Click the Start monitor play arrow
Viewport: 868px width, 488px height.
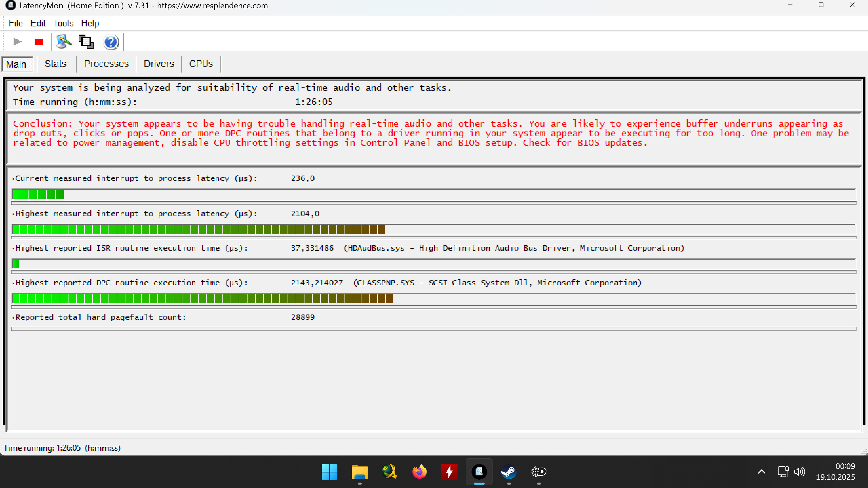pos(17,42)
